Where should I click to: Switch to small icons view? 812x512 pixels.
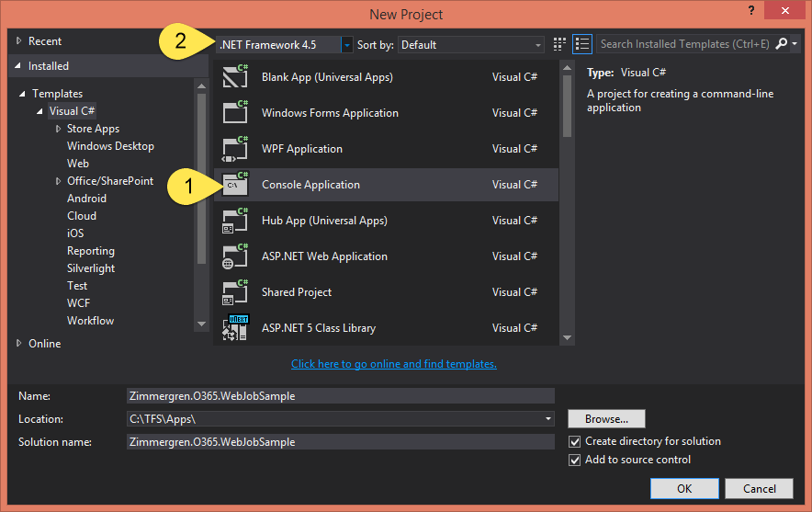point(560,44)
